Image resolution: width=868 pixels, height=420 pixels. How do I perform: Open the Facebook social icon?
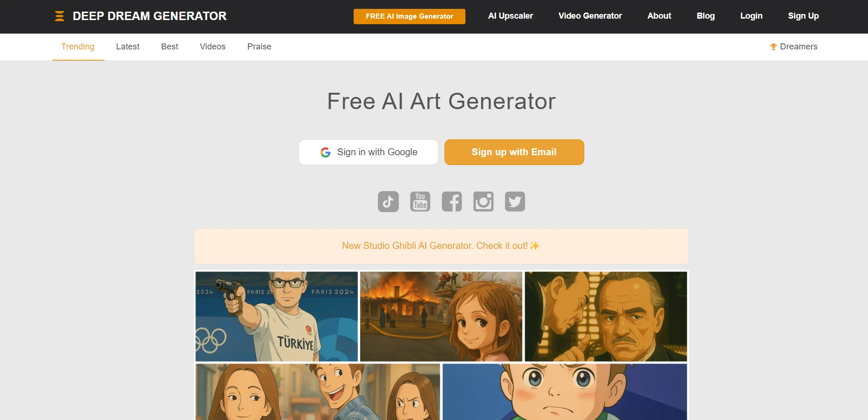coord(452,201)
